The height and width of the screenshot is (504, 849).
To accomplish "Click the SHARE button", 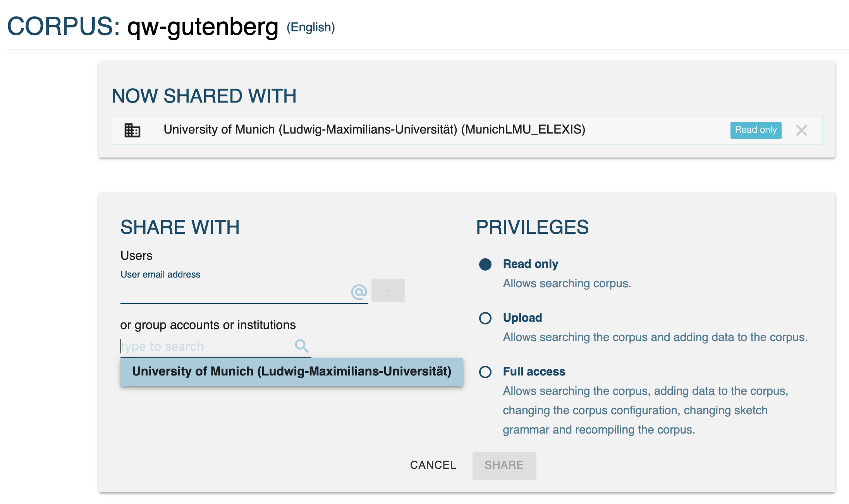I will pyautogui.click(x=504, y=466).
